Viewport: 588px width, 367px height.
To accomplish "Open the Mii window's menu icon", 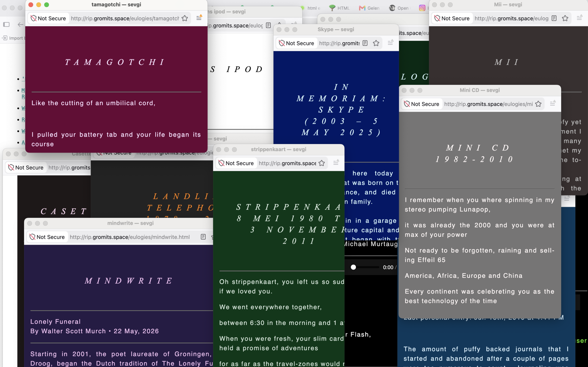I will point(580,18).
